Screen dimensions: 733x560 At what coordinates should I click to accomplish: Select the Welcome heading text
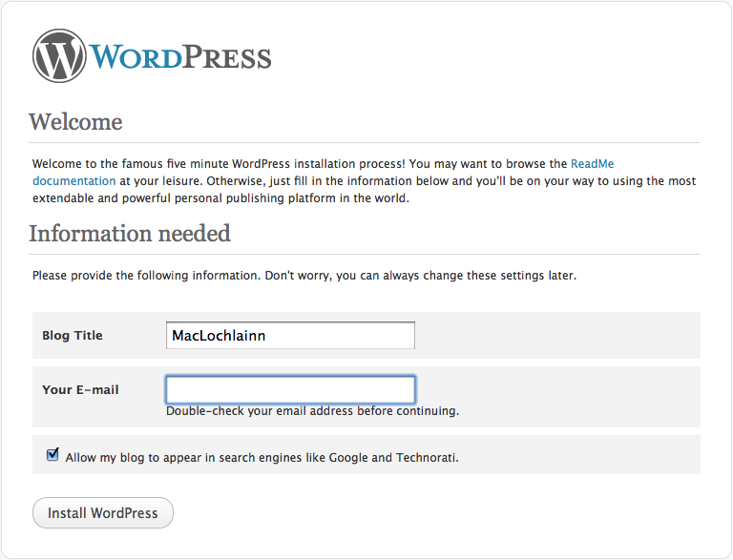75,122
